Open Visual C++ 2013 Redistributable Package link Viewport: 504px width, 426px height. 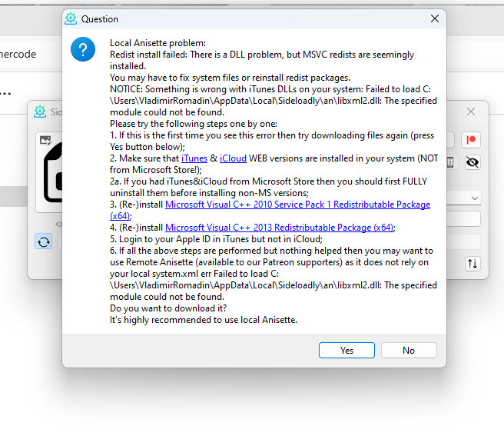[x=280, y=228]
